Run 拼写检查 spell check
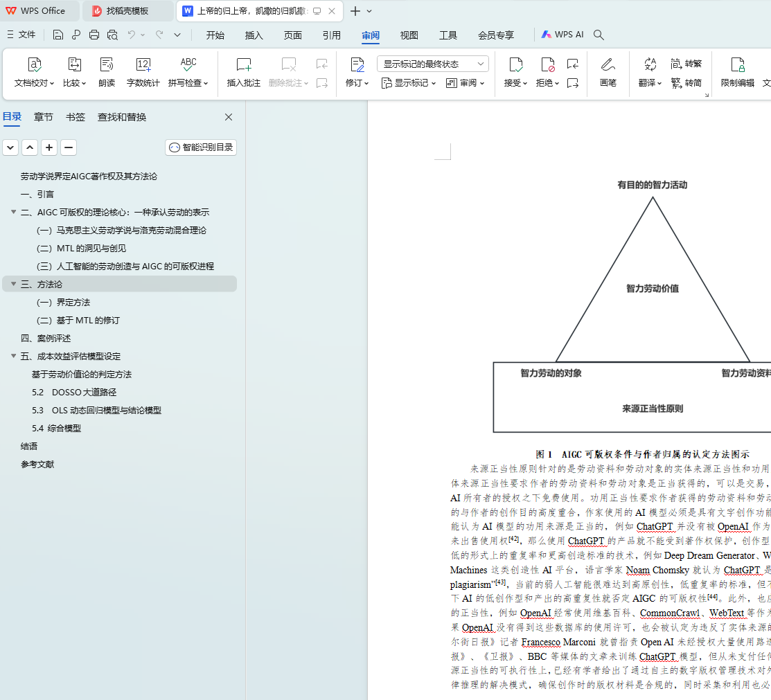Screen dimensions: 771x700 188,72
